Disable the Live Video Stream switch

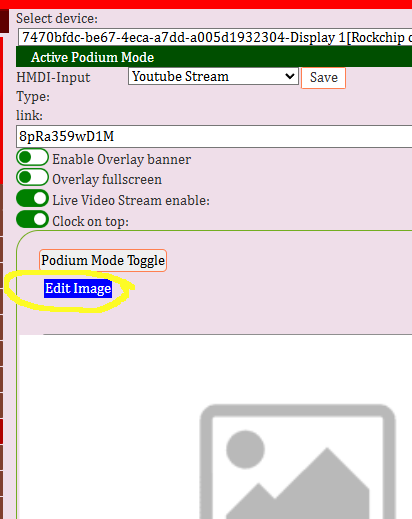pyautogui.click(x=32, y=198)
